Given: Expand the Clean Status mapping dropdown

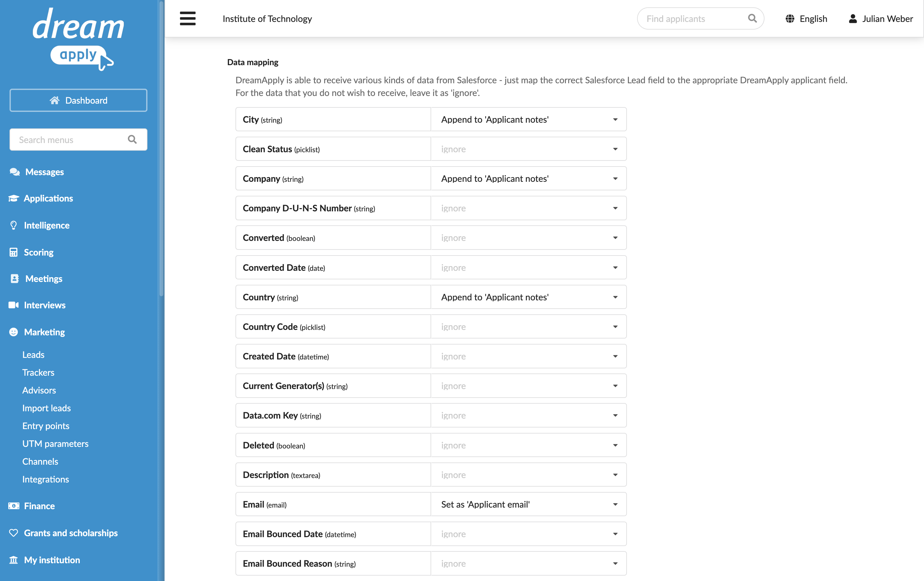Looking at the screenshot, I should point(528,149).
